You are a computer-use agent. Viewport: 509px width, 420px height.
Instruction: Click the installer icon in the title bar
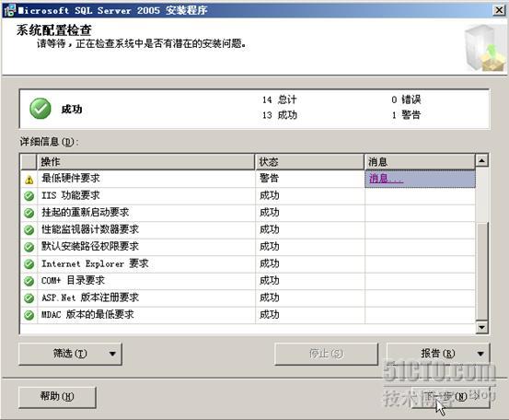tap(10, 10)
